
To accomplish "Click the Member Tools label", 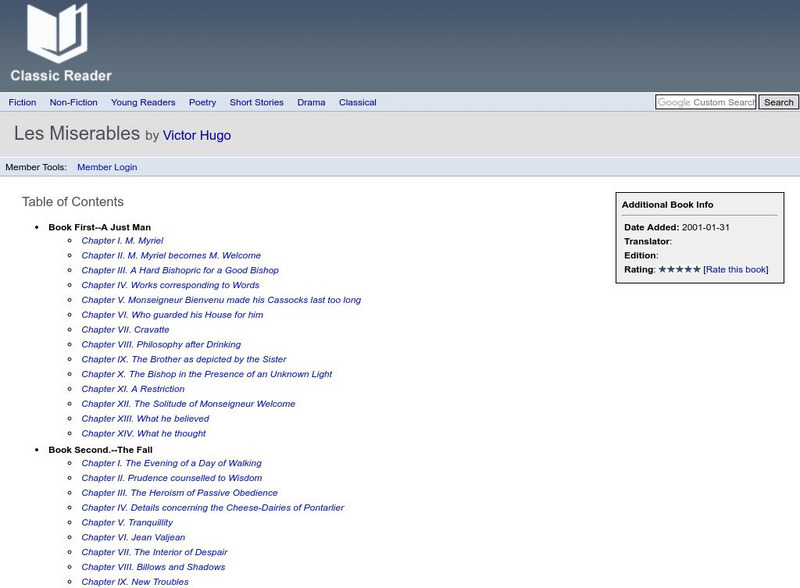I will click(36, 167).
